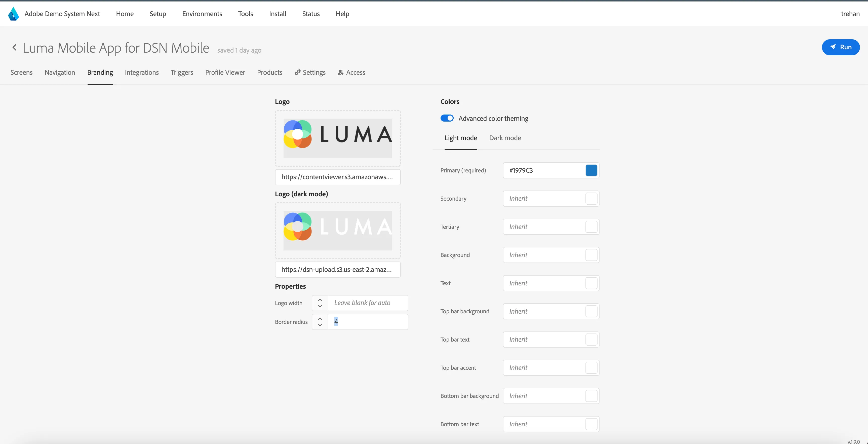Open the Top bar accent color swatch

591,368
